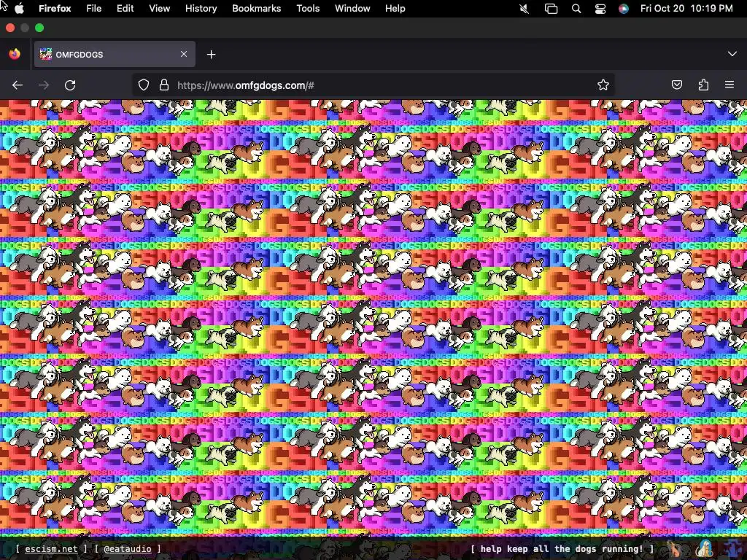Open Firefox View pinned icon
Viewport: 747px width, 560px height.
pos(15,54)
